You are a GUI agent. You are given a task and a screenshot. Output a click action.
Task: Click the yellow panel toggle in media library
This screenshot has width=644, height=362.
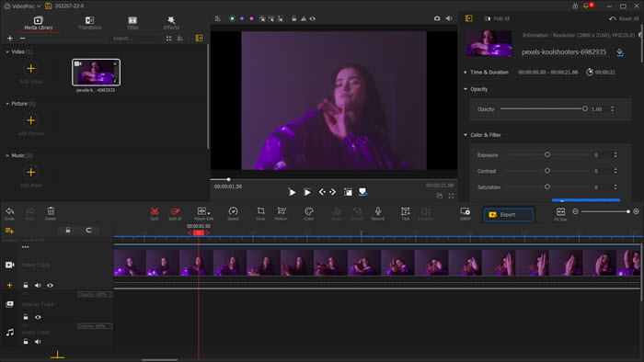coord(200,38)
